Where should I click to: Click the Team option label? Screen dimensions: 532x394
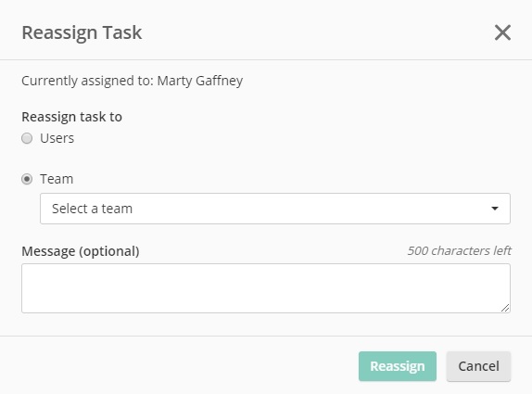point(57,179)
